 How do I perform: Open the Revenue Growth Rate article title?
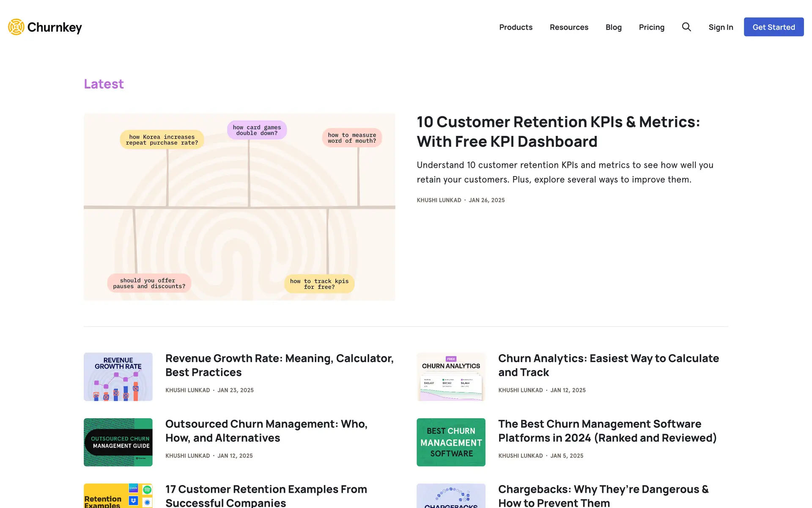[279, 365]
